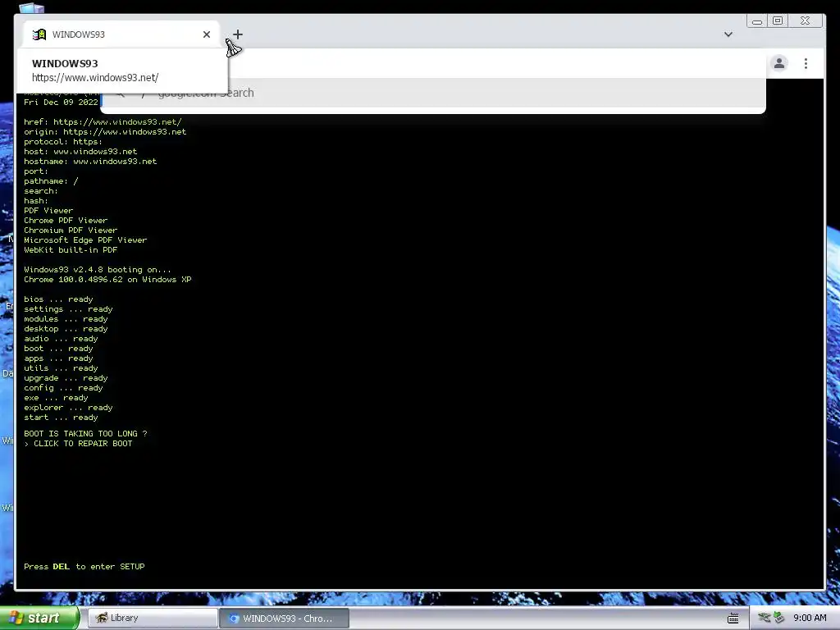This screenshot has width=840, height=630.
Task: Click the 'Chrome PDF Viewer' line
Action: click(66, 221)
